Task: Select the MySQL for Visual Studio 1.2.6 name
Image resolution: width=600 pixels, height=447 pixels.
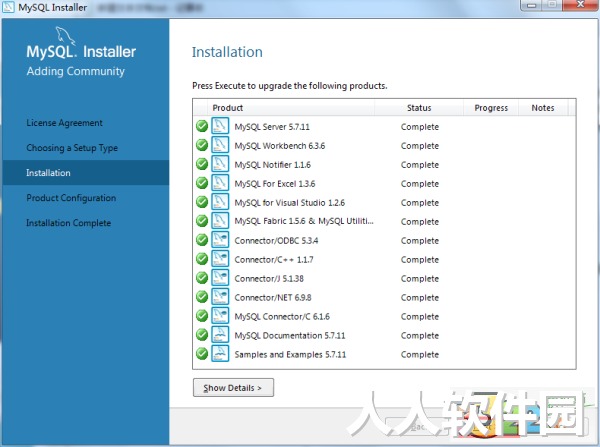Action: (290, 202)
